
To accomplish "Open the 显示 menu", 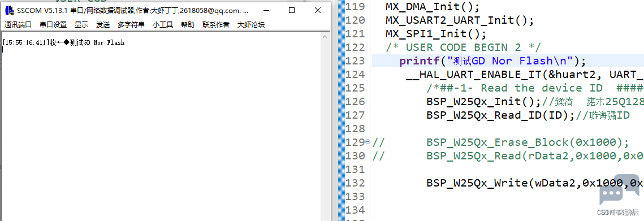I will (81, 25).
